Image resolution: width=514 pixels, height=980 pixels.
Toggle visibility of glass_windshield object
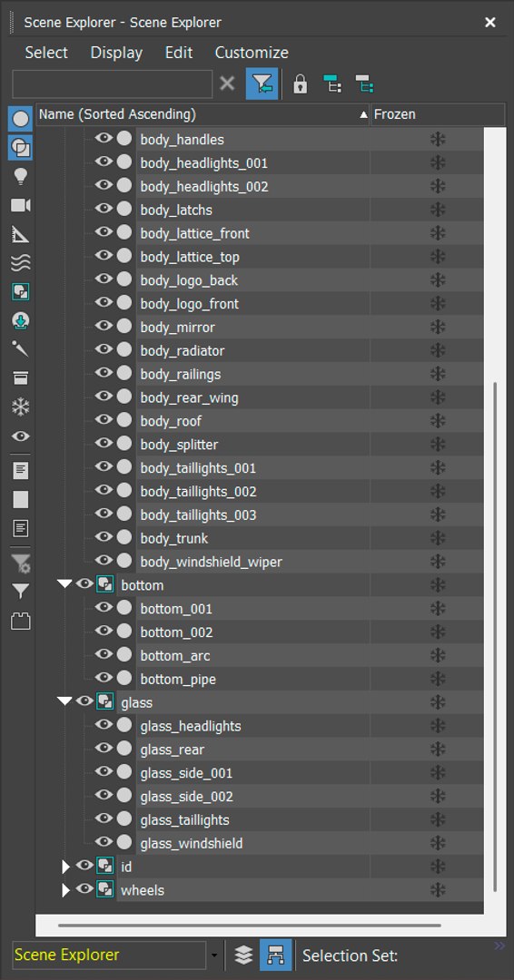pyautogui.click(x=104, y=842)
